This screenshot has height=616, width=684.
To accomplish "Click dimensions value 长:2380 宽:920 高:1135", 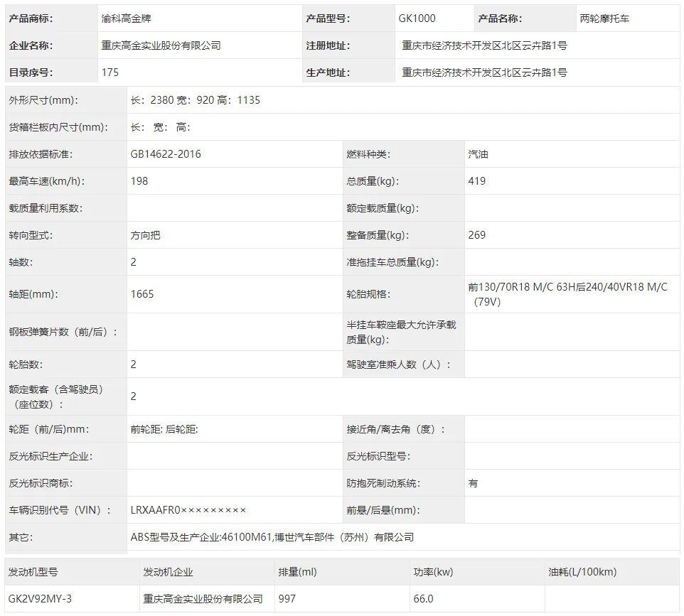I will (x=196, y=100).
